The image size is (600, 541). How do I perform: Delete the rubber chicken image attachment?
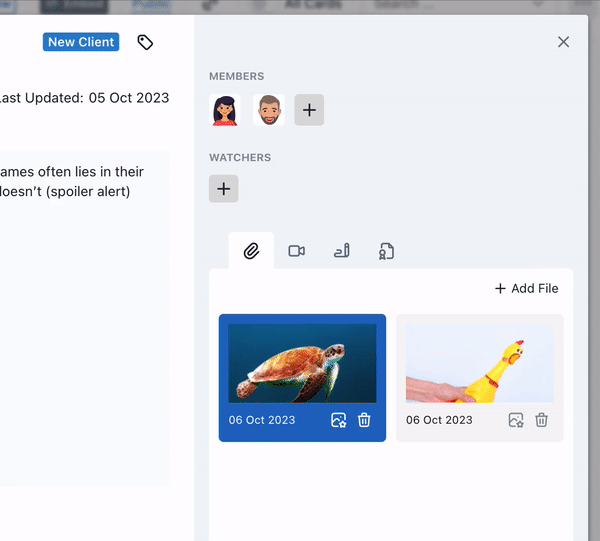tap(542, 420)
